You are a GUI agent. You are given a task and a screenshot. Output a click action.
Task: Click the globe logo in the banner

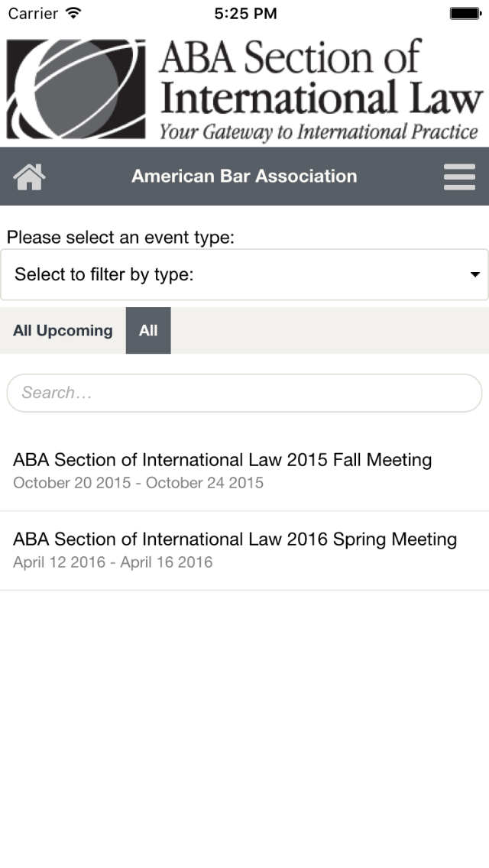coord(76,89)
